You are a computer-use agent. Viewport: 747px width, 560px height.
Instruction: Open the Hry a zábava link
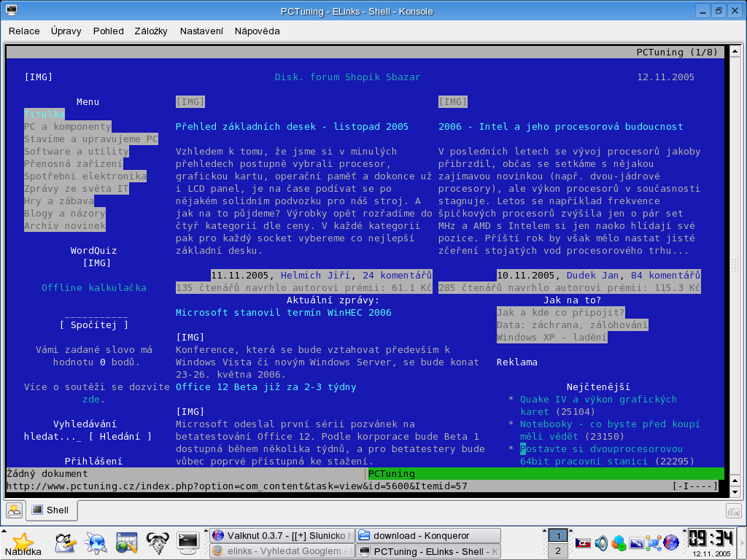59,201
